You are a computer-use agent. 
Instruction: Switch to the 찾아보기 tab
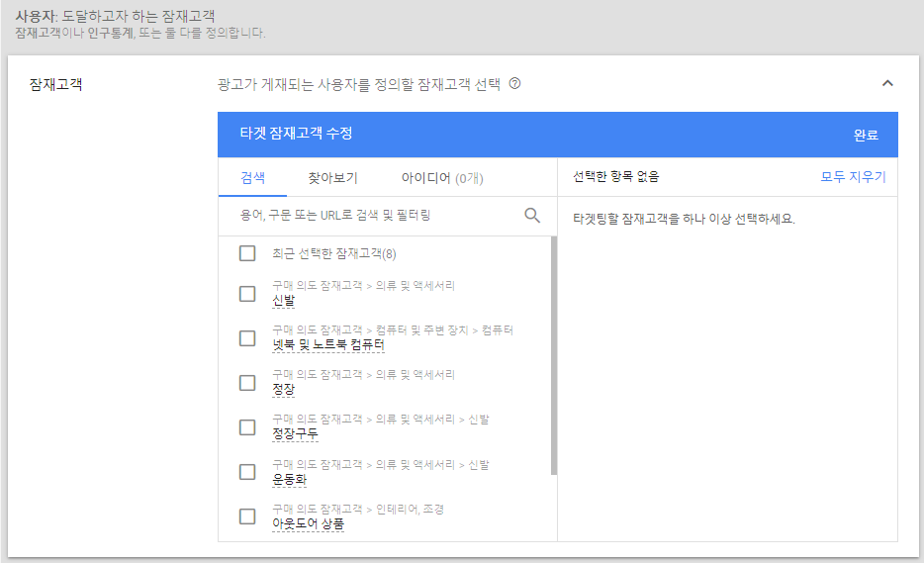click(x=333, y=177)
